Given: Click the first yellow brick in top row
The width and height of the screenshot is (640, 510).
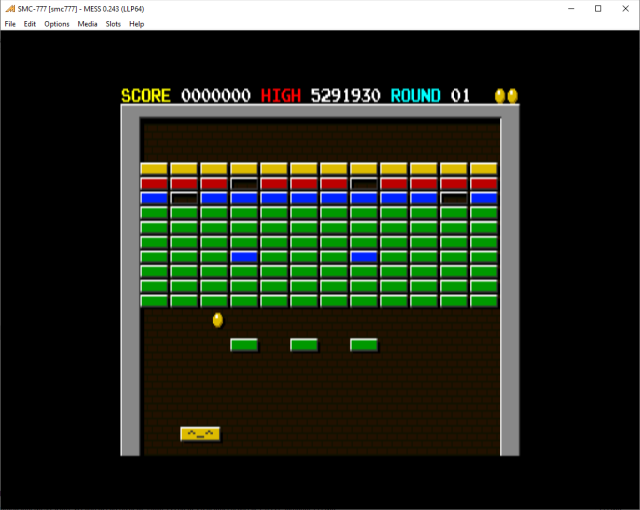Looking at the screenshot, I should click(x=154, y=169).
